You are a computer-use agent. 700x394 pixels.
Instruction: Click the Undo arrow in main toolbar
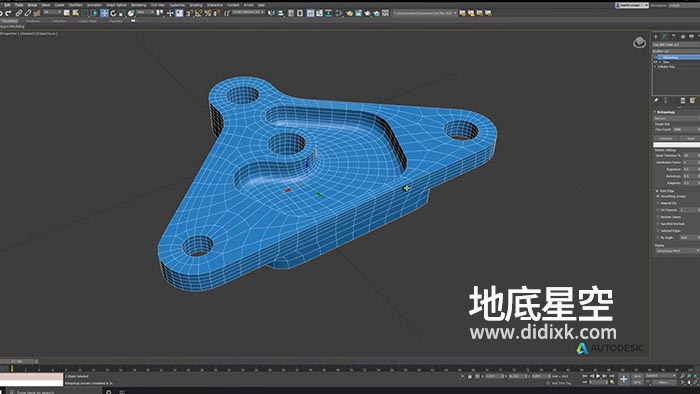click(x=1, y=13)
